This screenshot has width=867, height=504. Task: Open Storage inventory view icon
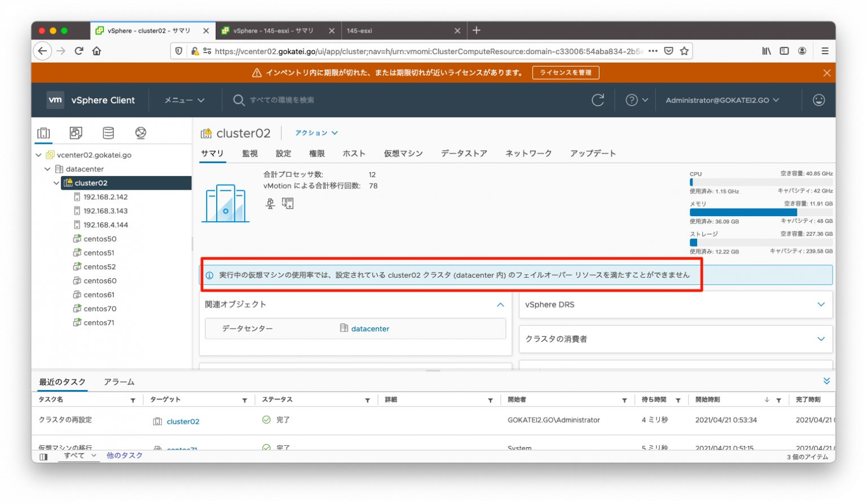coord(108,133)
